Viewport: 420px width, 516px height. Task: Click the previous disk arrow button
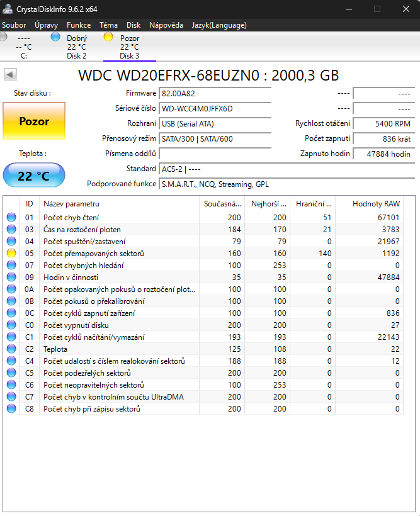click(10, 75)
